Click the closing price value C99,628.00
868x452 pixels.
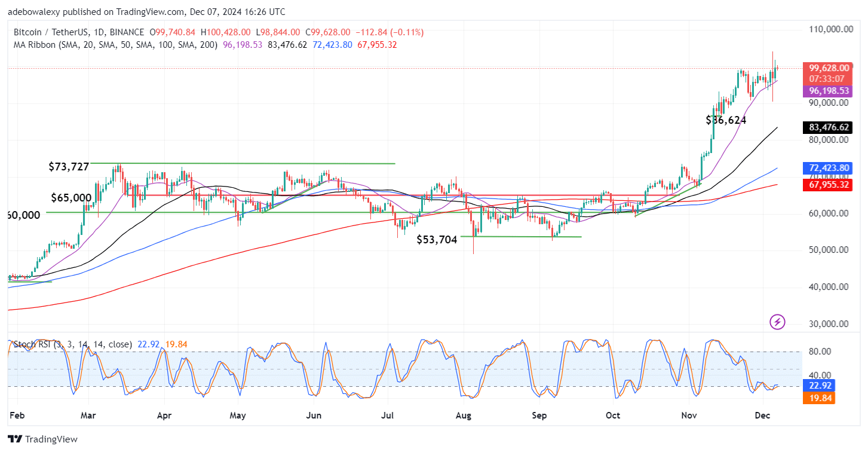coord(327,32)
